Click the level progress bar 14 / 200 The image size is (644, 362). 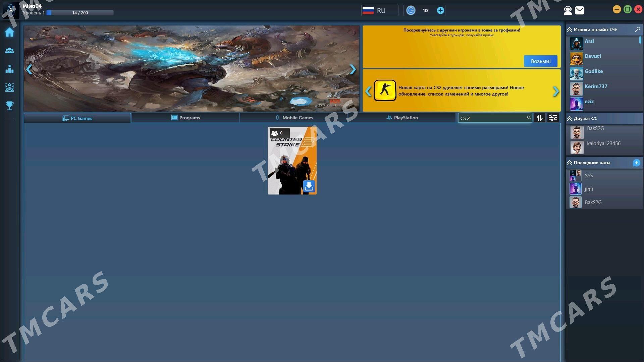tap(80, 13)
